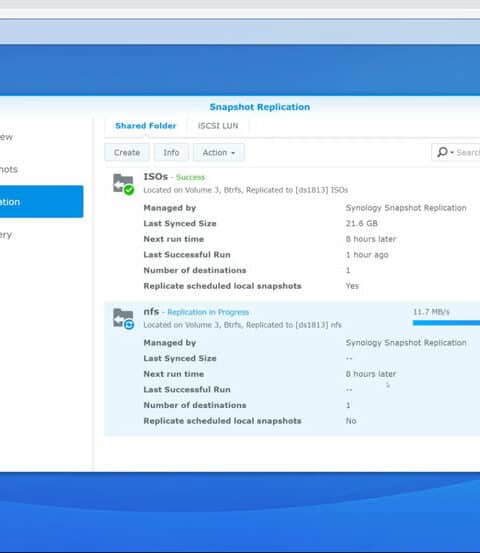Open the Info button

171,152
